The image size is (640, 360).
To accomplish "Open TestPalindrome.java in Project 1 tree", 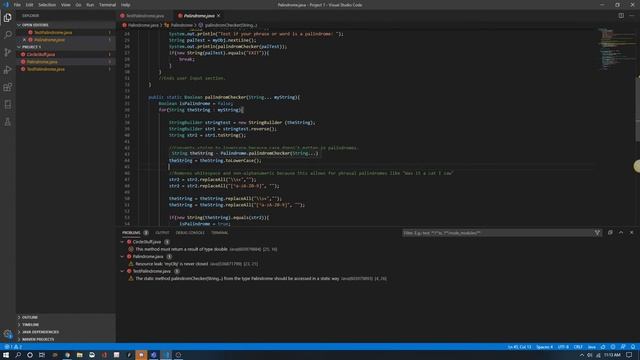I will tap(66, 69).
